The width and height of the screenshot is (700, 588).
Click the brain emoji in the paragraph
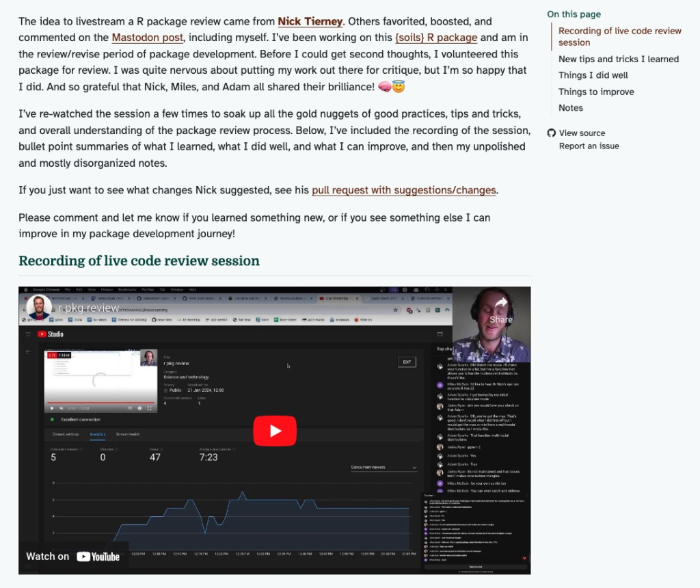point(384,87)
